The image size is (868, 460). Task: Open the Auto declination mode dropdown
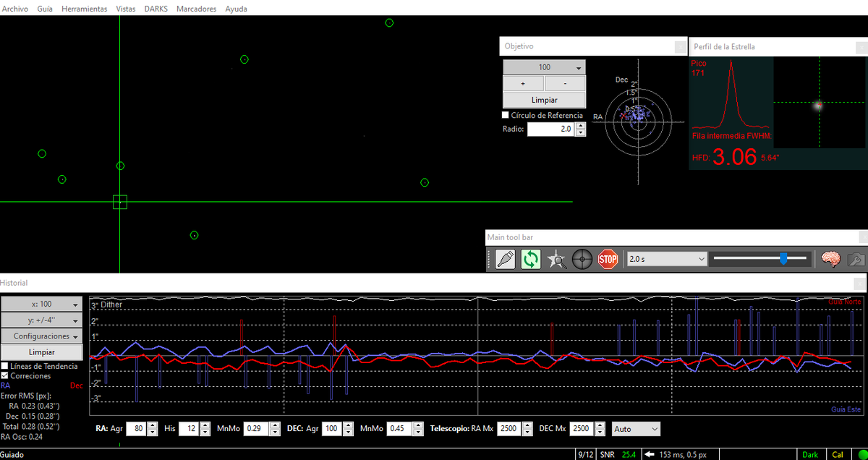pyautogui.click(x=636, y=429)
